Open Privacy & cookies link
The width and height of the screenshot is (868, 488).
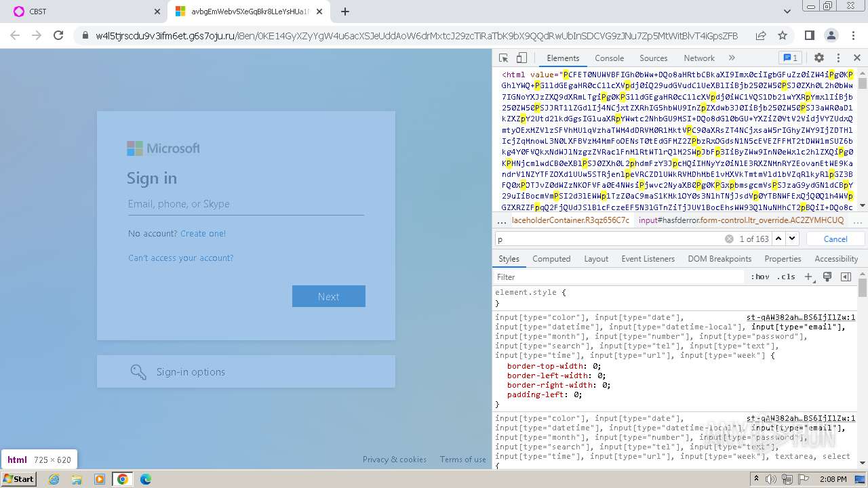click(395, 459)
